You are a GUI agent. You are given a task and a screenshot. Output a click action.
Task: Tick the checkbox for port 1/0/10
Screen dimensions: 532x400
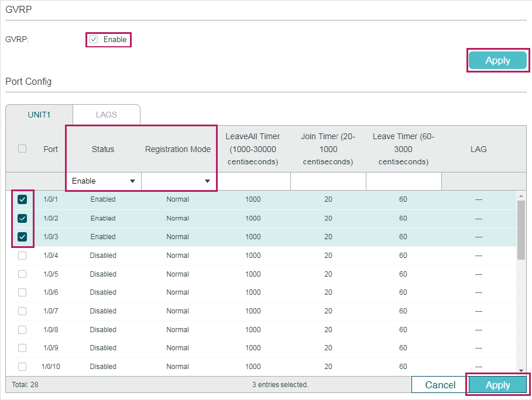click(x=22, y=367)
